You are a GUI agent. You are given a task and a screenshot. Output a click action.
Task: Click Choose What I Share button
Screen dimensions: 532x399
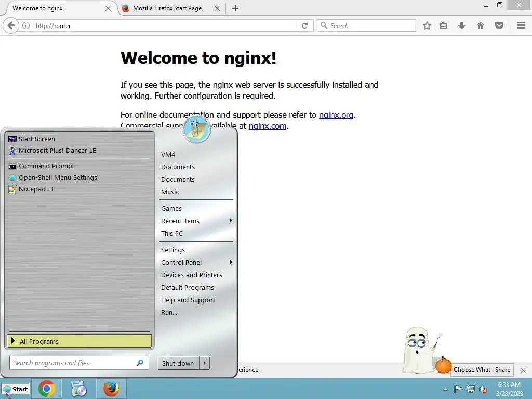coord(482,370)
